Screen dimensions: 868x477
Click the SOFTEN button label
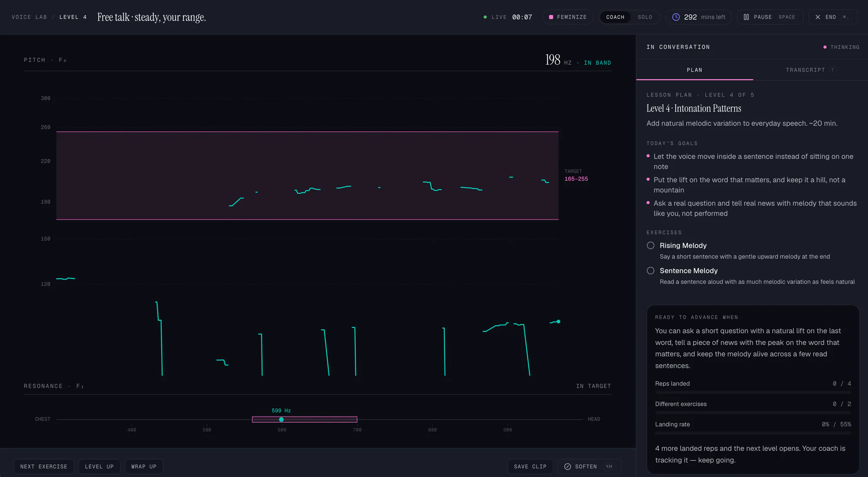click(586, 467)
